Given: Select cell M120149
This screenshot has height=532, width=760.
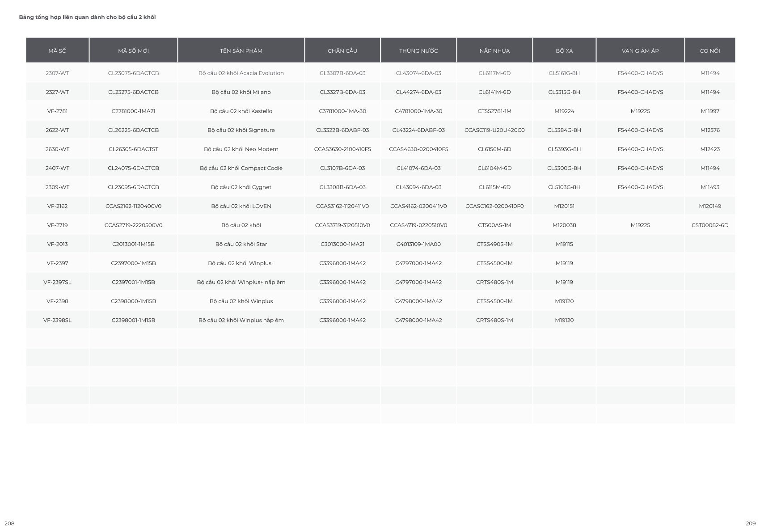Looking at the screenshot, I should [x=710, y=206].
